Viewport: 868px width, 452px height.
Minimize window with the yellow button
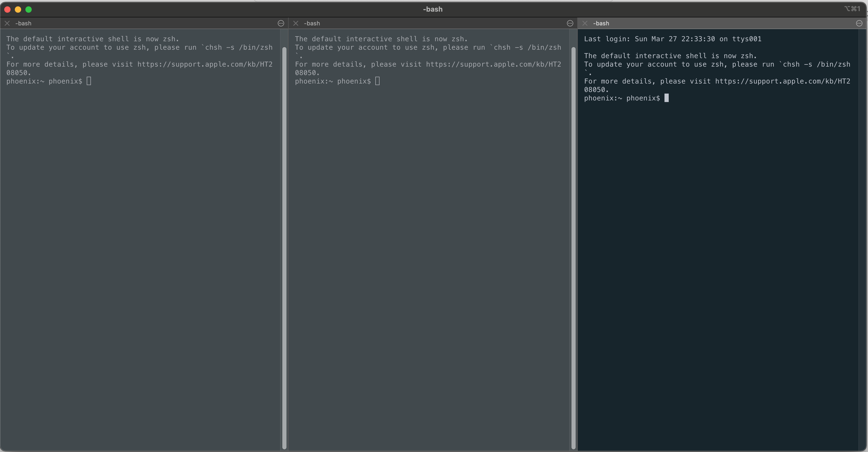point(18,10)
